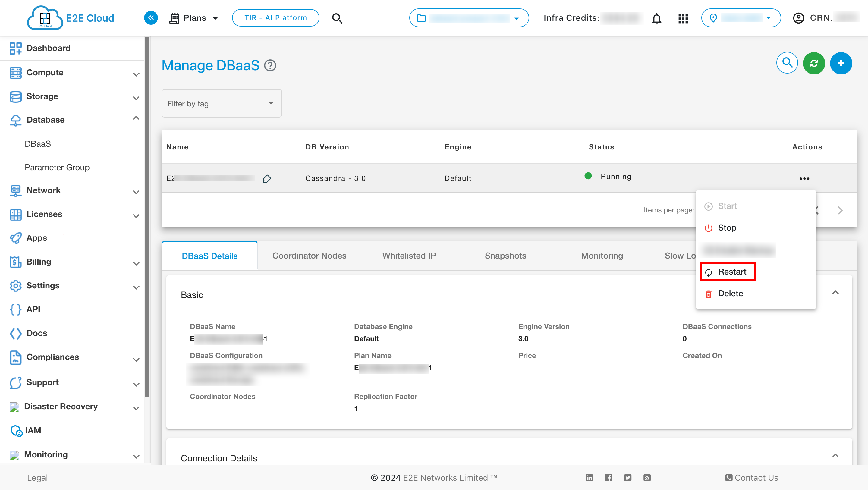Image resolution: width=868 pixels, height=490 pixels.
Task: Expand Disaster Recovery sidebar section
Action: click(136, 408)
